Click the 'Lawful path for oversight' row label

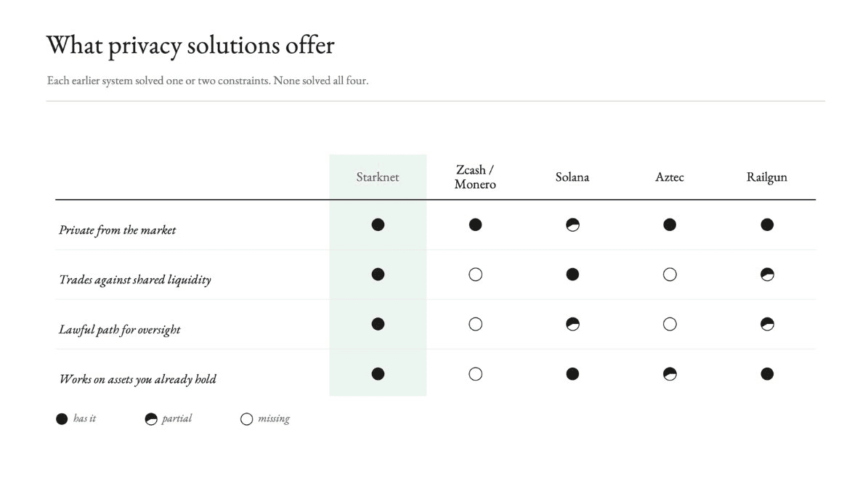[120, 330]
